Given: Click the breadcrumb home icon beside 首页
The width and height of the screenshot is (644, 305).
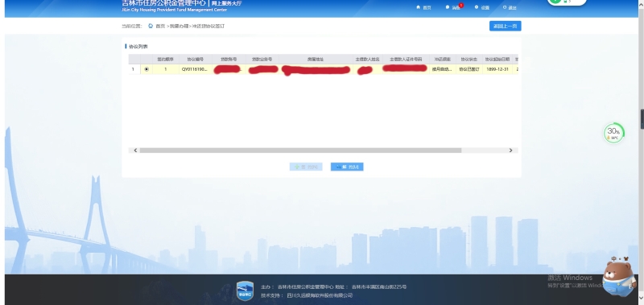Looking at the screenshot, I should tap(151, 26).
